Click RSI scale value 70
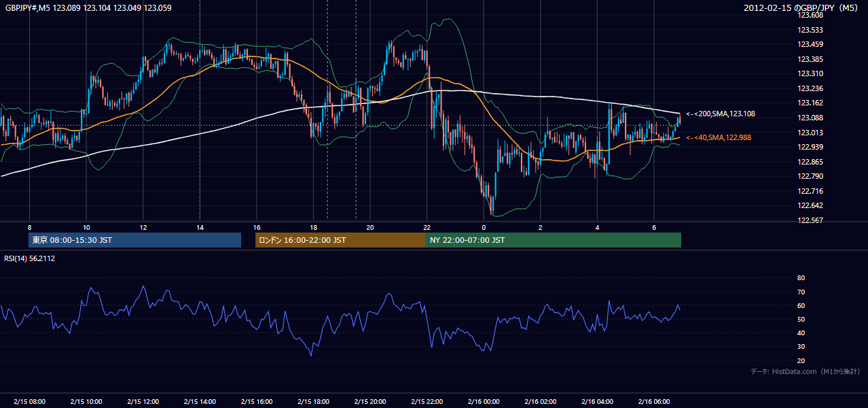The height and width of the screenshot is (408, 868). pyautogui.click(x=801, y=292)
